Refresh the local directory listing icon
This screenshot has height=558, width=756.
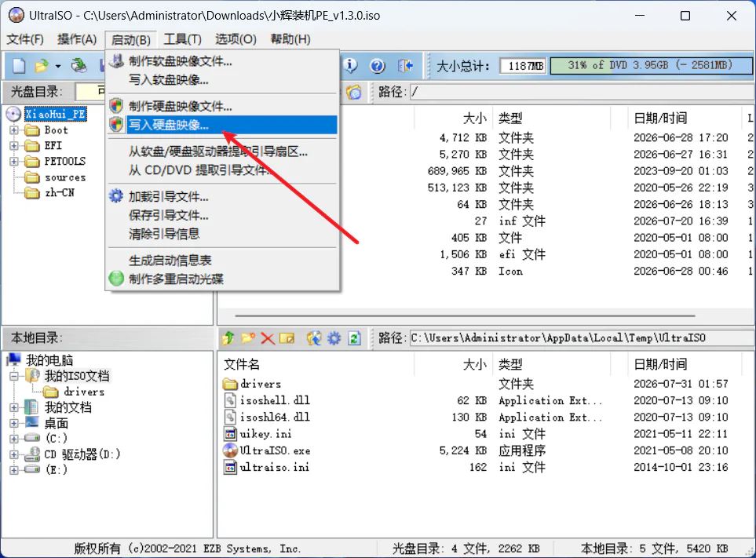coord(354,338)
